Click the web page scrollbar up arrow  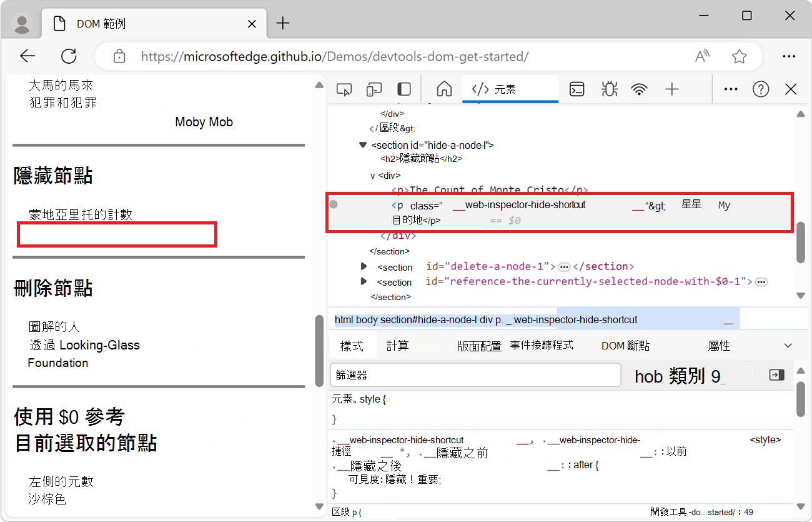(319, 85)
